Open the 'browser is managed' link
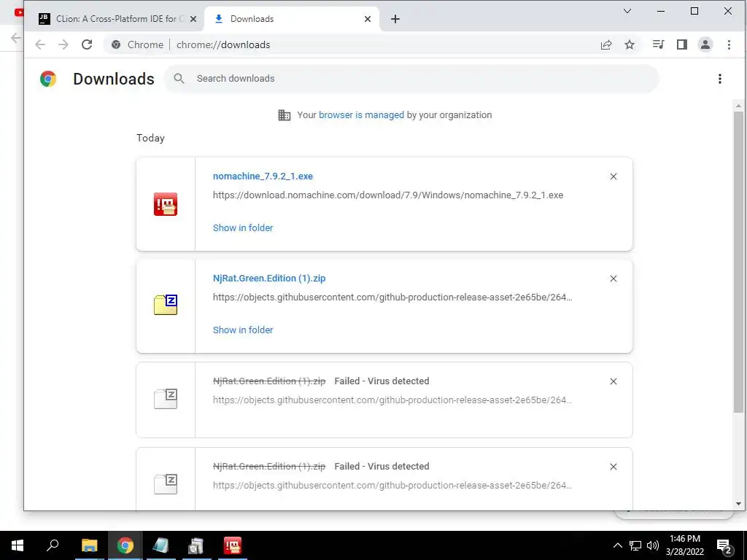Image resolution: width=747 pixels, height=560 pixels. [361, 114]
